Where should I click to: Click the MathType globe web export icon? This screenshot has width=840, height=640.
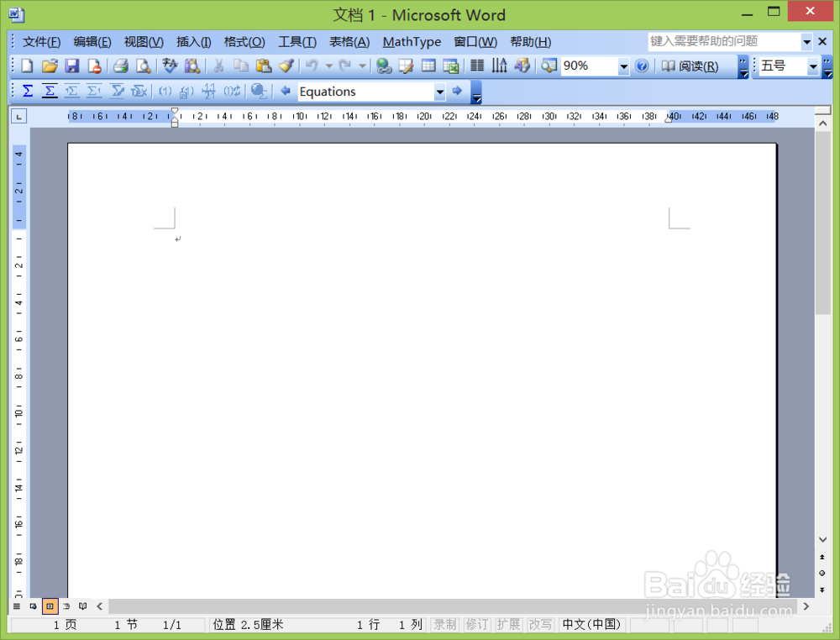coord(260,92)
